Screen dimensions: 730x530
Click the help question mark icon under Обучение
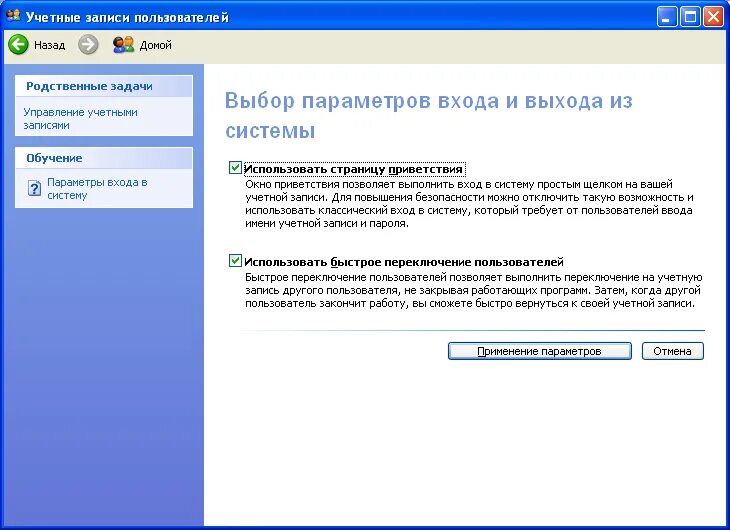tap(34, 188)
